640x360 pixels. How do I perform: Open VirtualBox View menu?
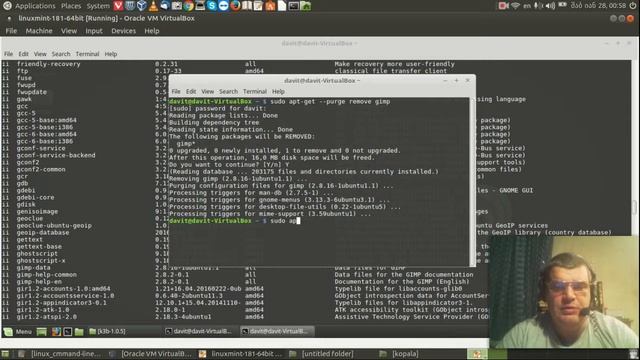pos(69,31)
